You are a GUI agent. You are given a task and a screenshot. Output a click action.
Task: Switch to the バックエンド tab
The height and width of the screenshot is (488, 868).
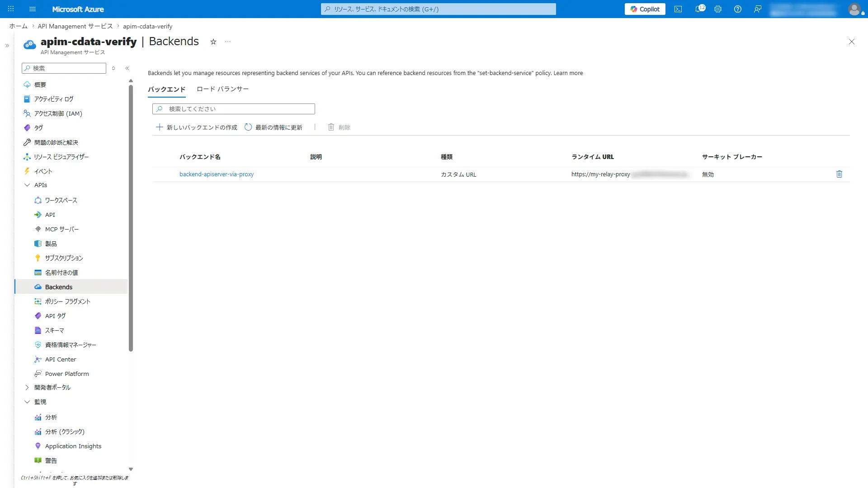tap(166, 89)
